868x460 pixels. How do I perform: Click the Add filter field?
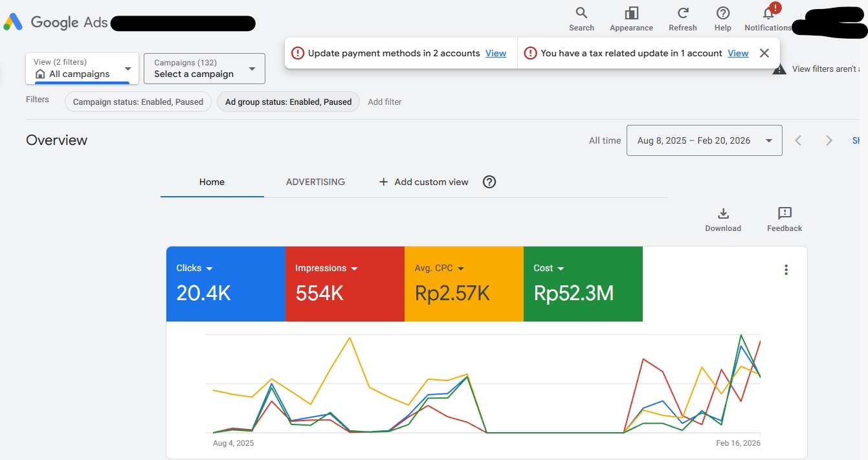(x=384, y=102)
